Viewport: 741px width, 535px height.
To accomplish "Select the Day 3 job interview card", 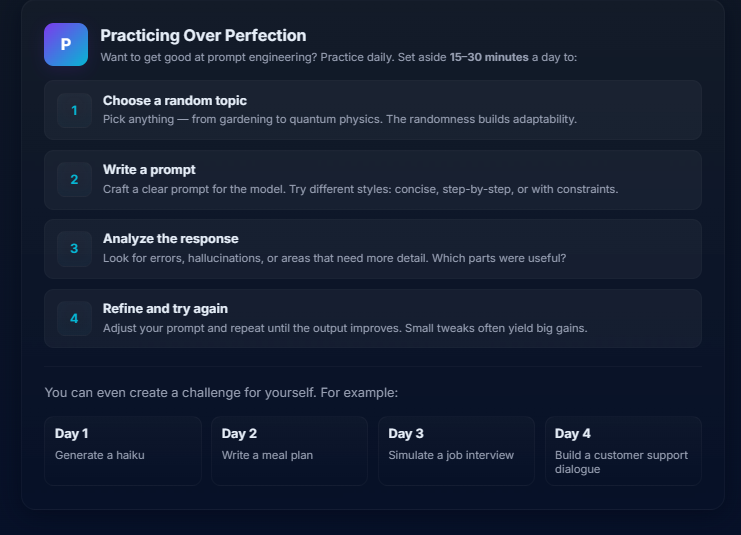I will click(456, 451).
